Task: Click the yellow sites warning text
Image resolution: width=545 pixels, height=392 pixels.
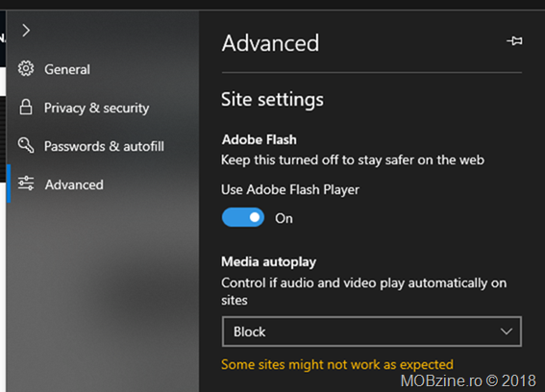Action: click(337, 364)
